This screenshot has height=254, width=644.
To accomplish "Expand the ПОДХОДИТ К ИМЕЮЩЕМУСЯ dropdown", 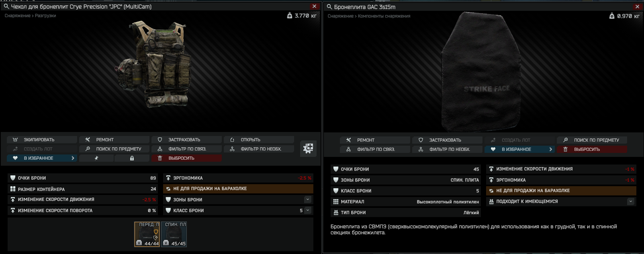I will click(x=631, y=201).
